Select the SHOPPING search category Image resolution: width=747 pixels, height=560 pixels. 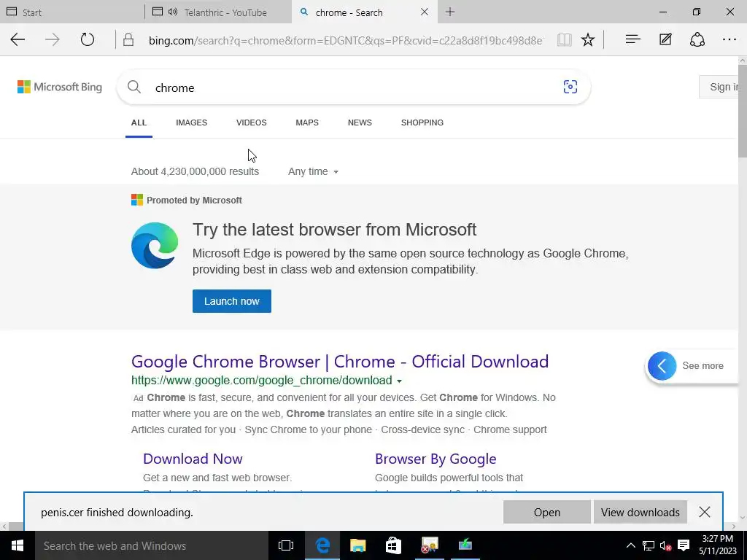[x=422, y=122]
